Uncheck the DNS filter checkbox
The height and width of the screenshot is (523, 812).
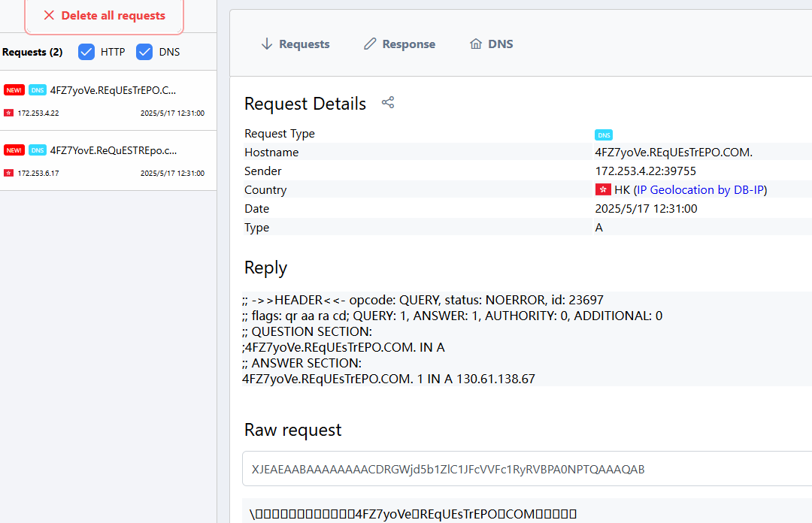tap(144, 52)
